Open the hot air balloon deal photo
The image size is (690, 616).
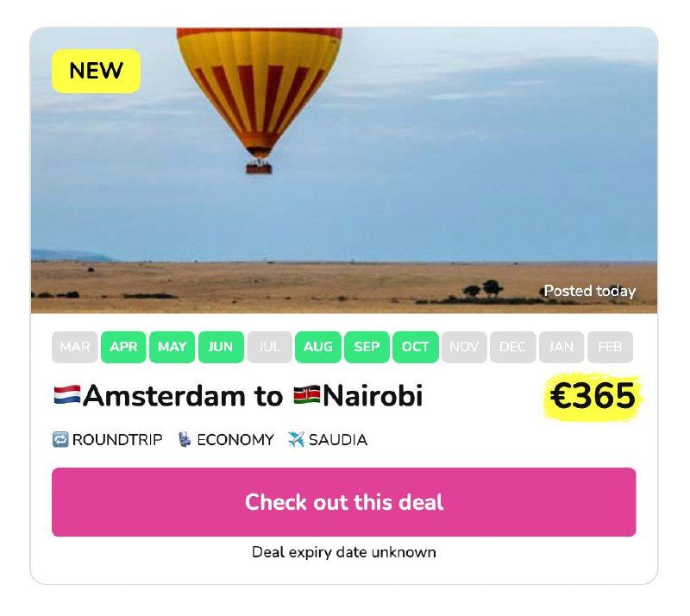[x=343, y=170]
